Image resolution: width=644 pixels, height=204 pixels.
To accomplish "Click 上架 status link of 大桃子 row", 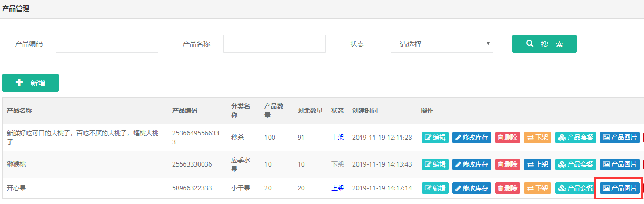I will 338,138.
